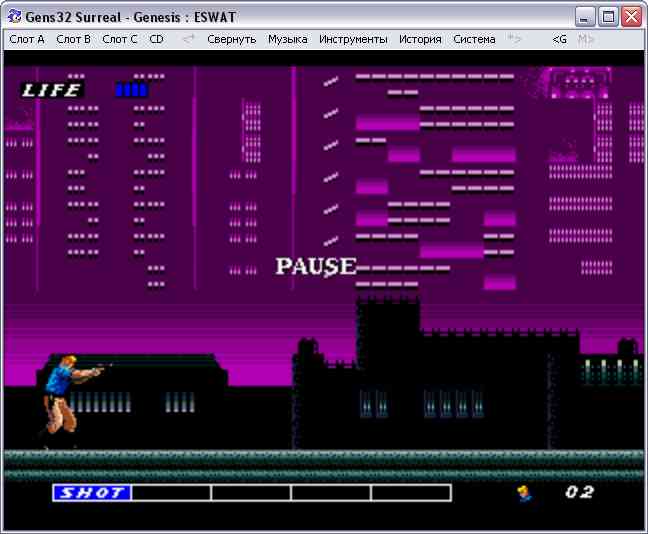The height and width of the screenshot is (534, 648).
Task: Open the CD menu
Action: pos(156,40)
